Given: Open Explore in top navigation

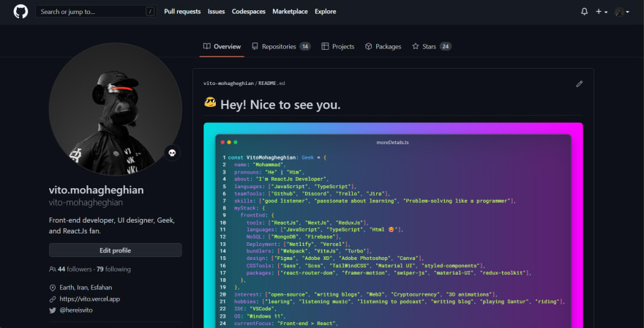Looking at the screenshot, I should pos(325,12).
